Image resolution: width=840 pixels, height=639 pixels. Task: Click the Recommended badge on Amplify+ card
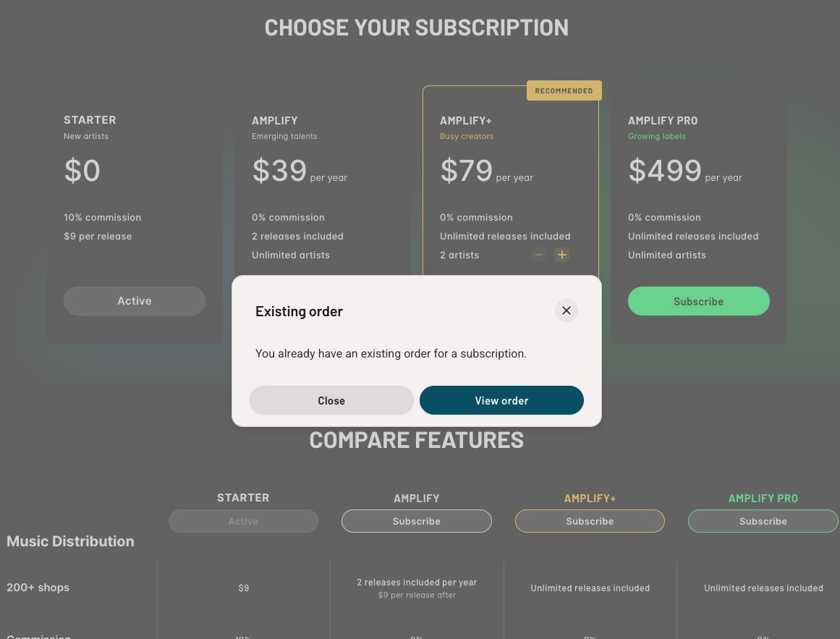click(564, 90)
